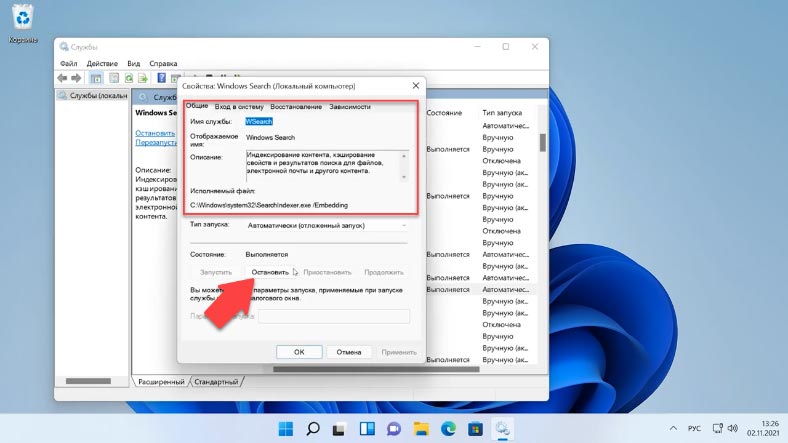Sort by the Состояние column header

[x=444, y=113]
